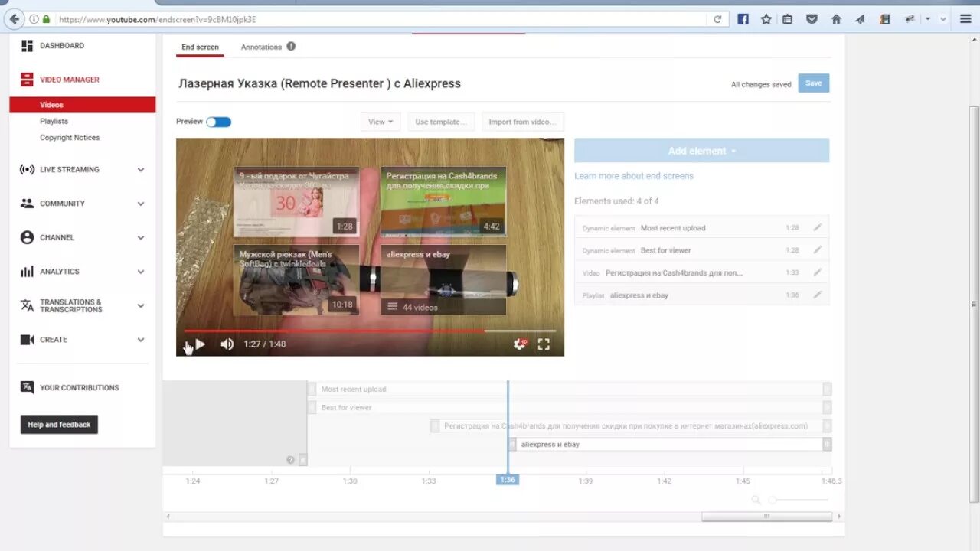Screen dimensions: 980x551
Task: Expand the Channel section
Action: [x=141, y=238]
